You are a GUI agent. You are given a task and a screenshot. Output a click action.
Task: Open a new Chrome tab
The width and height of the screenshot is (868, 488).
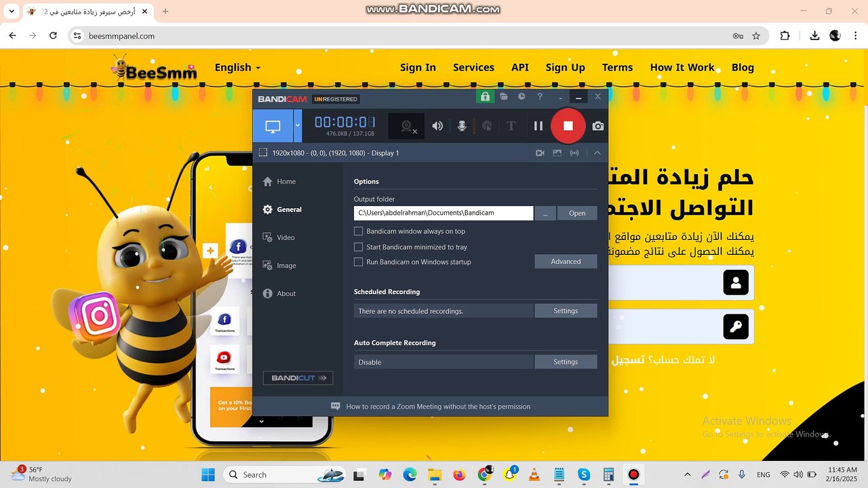[x=165, y=12]
